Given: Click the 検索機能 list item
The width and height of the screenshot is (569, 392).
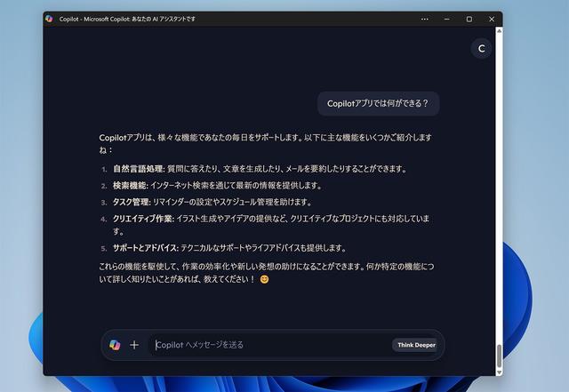Looking at the screenshot, I should 212,186.
